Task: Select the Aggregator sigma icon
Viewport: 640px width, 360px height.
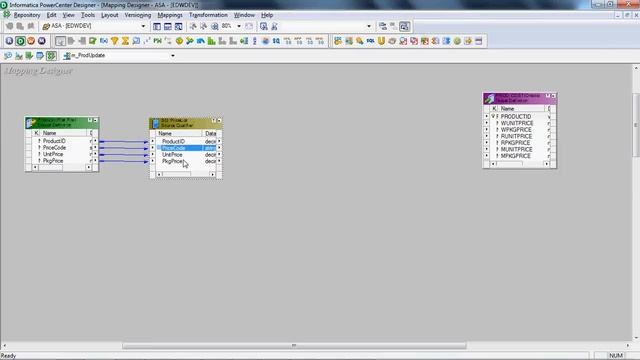Action: point(125,41)
